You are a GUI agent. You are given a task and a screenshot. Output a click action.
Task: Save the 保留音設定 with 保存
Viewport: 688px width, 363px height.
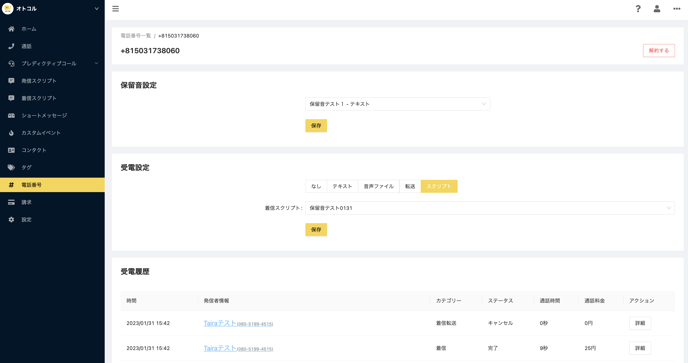pos(316,126)
